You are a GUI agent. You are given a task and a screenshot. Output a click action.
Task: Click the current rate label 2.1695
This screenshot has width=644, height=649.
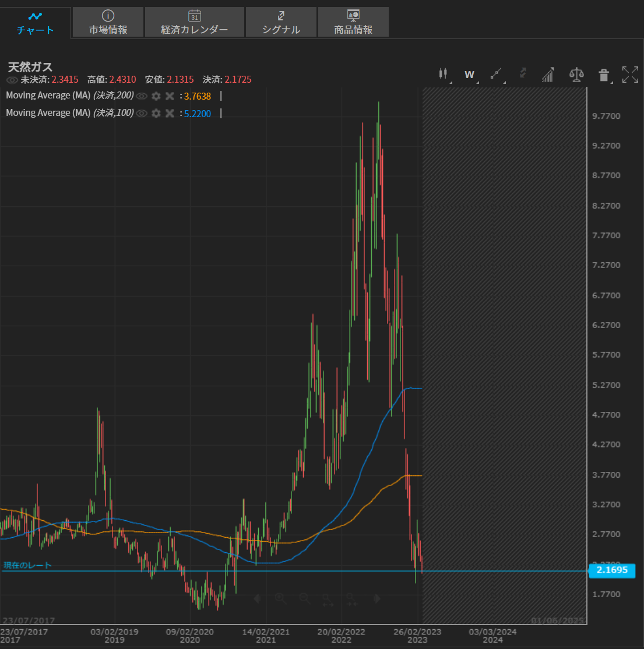[x=611, y=570]
